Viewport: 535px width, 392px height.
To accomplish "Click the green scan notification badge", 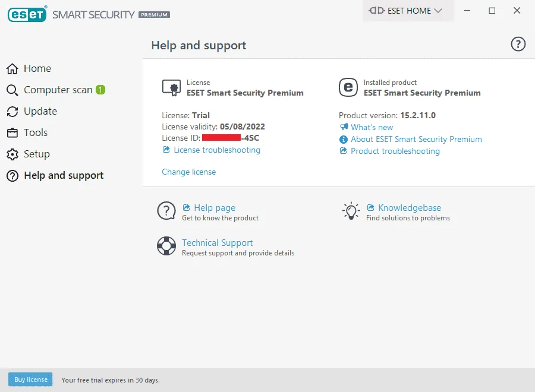I will click(100, 90).
